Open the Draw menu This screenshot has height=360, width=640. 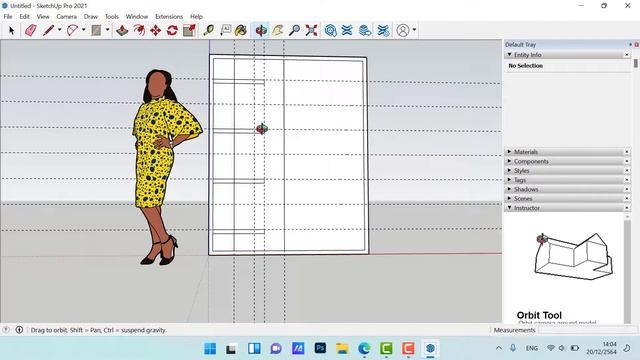pyautogui.click(x=91, y=17)
